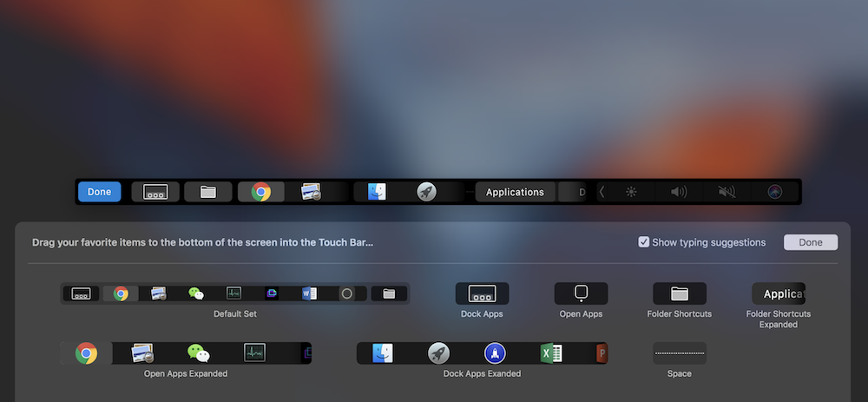Select the Dock Apps item

pyautogui.click(x=482, y=293)
